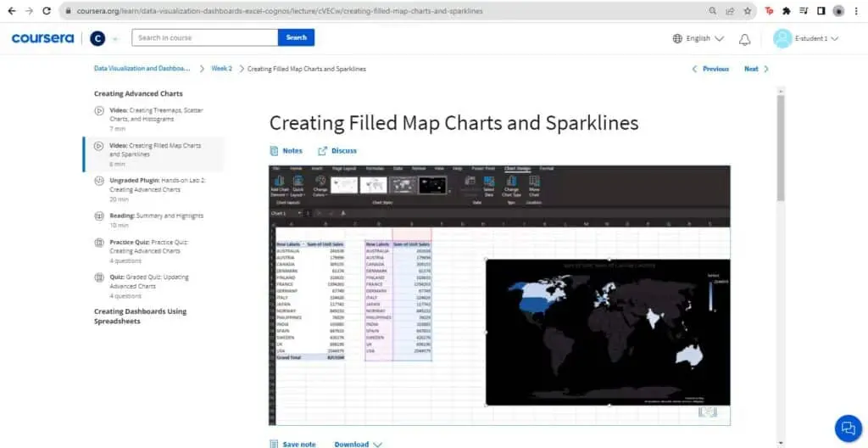Open the Chrome three-dot menu
868x448 pixels.
856,10
